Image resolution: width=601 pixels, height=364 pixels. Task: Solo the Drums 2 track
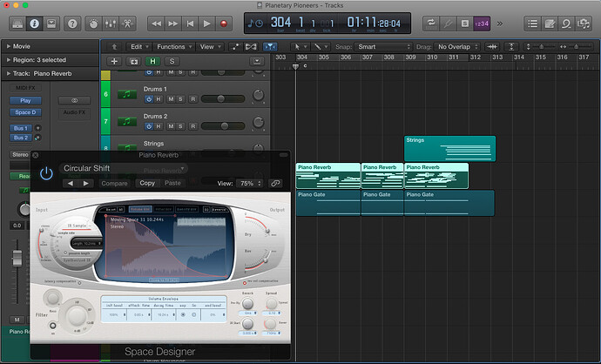[182, 125]
